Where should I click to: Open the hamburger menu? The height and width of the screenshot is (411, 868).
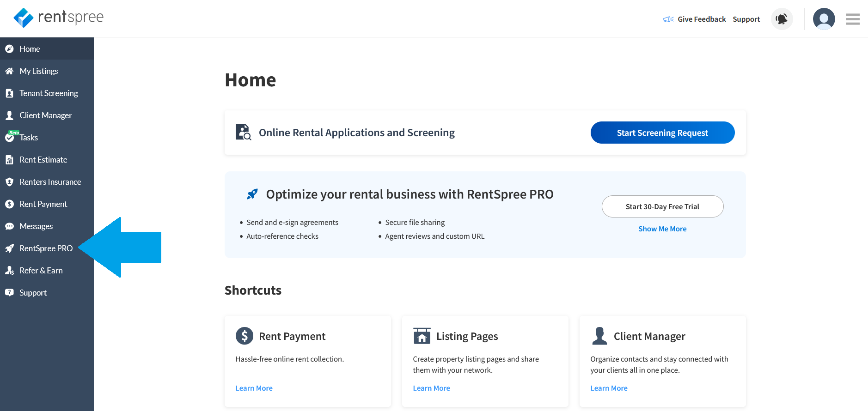[x=853, y=19]
